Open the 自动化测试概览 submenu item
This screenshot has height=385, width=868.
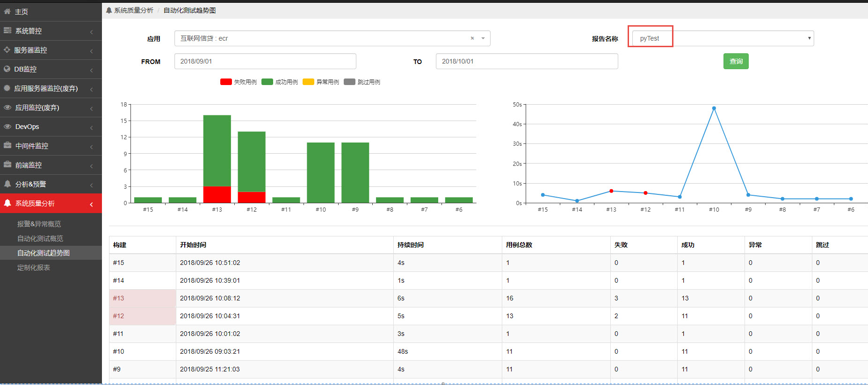[40, 238]
